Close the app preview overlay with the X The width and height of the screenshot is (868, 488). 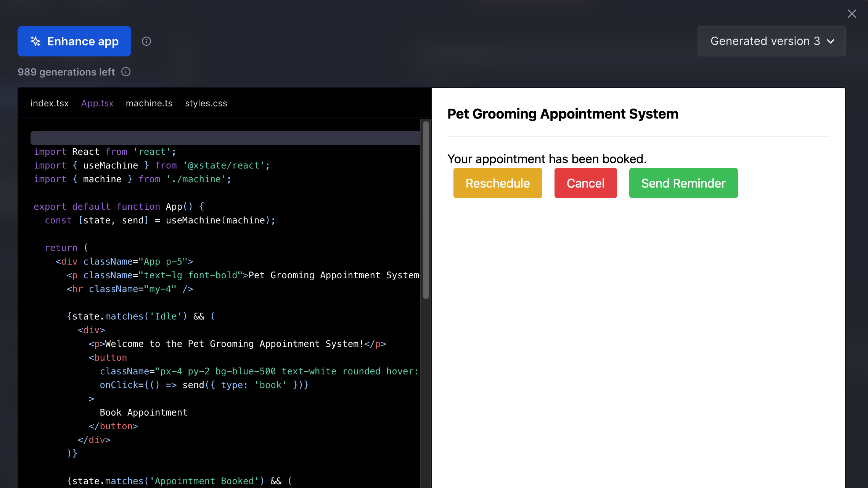(852, 13)
